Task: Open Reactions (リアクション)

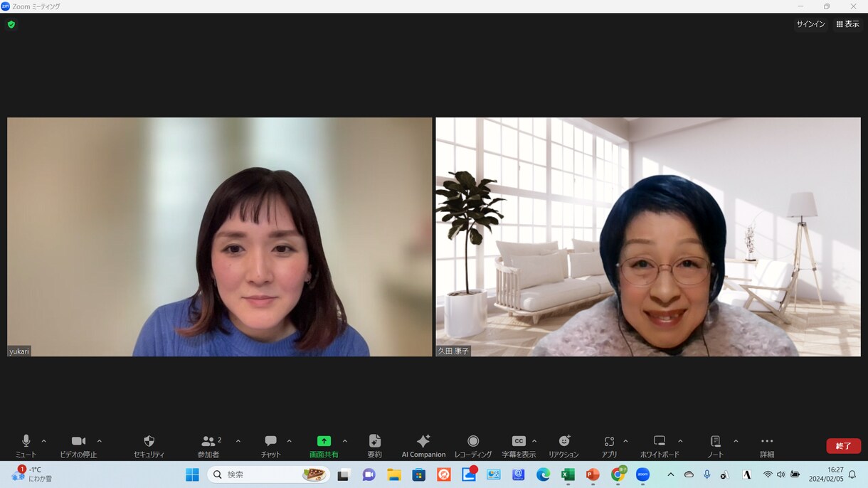Action: coord(563,446)
